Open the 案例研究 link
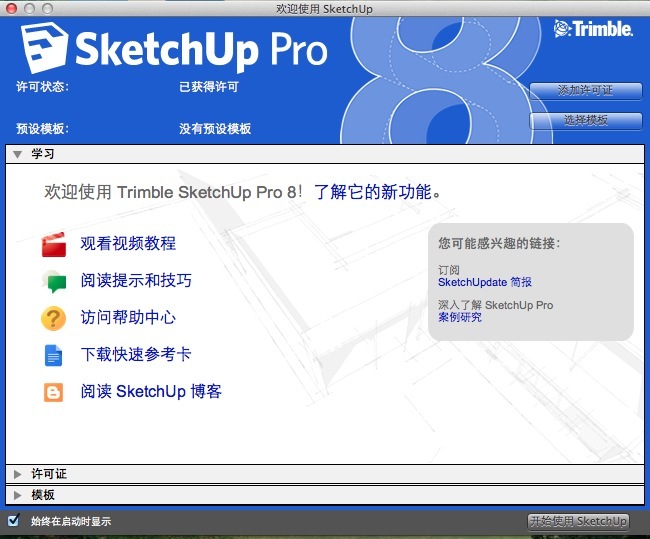This screenshot has height=539, width=650. click(x=460, y=318)
